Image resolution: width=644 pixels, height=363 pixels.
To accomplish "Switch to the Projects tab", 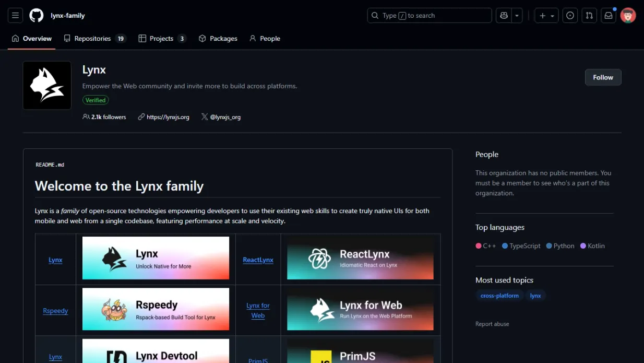I will point(162,39).
